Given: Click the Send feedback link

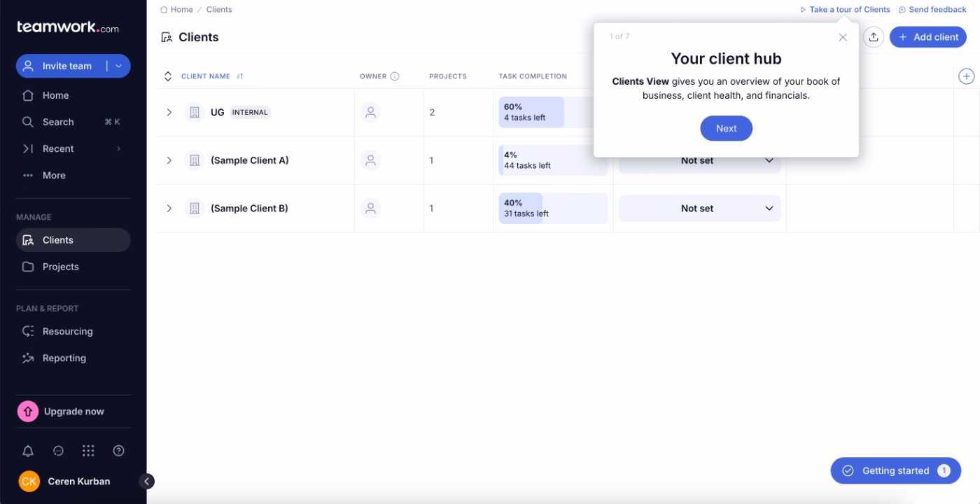Looking at the screenshot, I should 932,10.
